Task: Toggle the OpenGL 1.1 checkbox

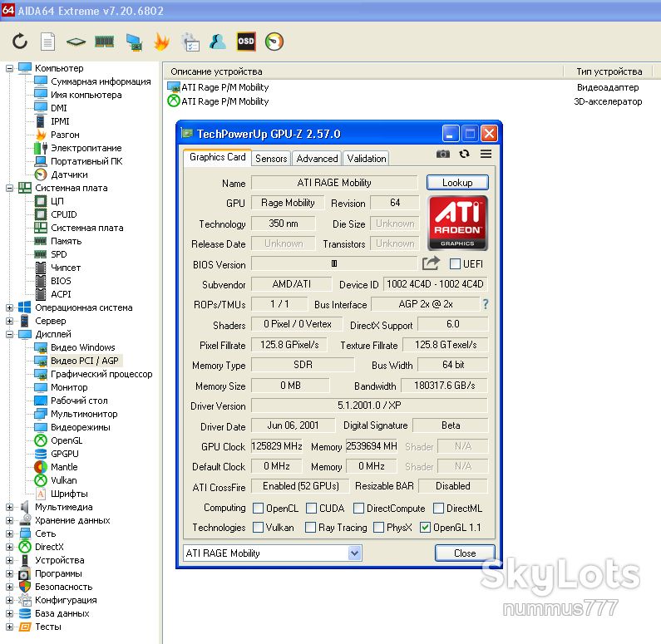Action: [426, 528]
